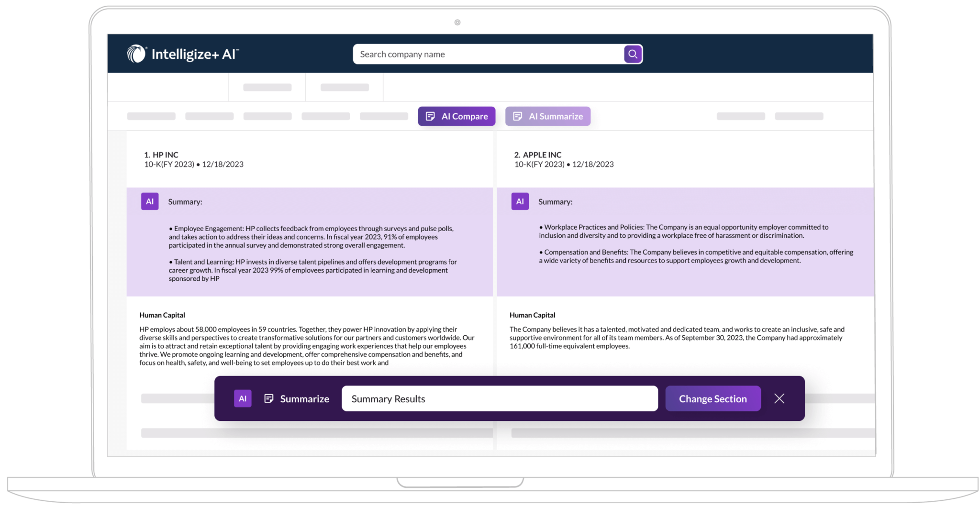980x507 pixels.
Task: Click the summarize document icon in bottom bar
Action: pyautogui.click(x=269, y=398)
